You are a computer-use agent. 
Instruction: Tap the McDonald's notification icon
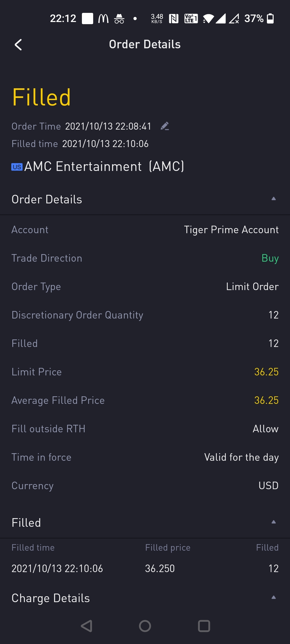[103, 19]
